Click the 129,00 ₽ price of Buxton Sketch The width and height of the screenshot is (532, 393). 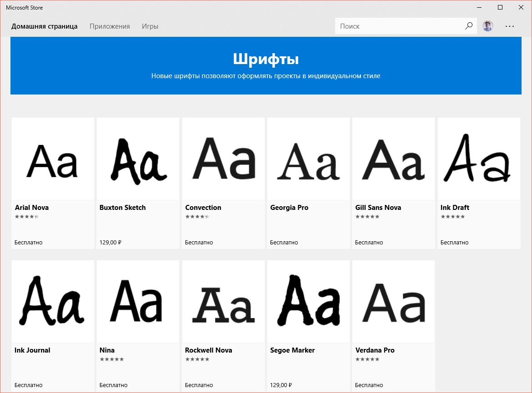[110, 243]
